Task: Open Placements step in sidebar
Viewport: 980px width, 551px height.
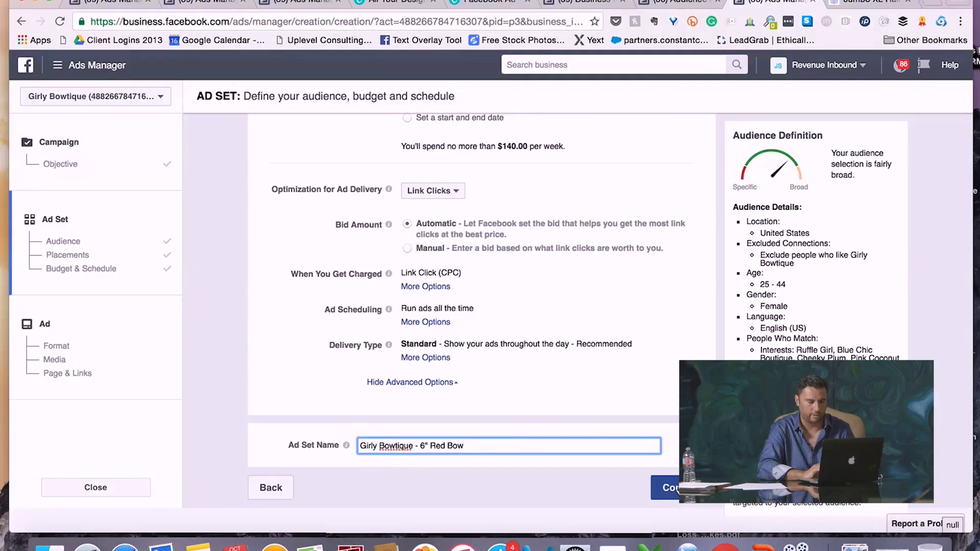Action: pos(67,255)
